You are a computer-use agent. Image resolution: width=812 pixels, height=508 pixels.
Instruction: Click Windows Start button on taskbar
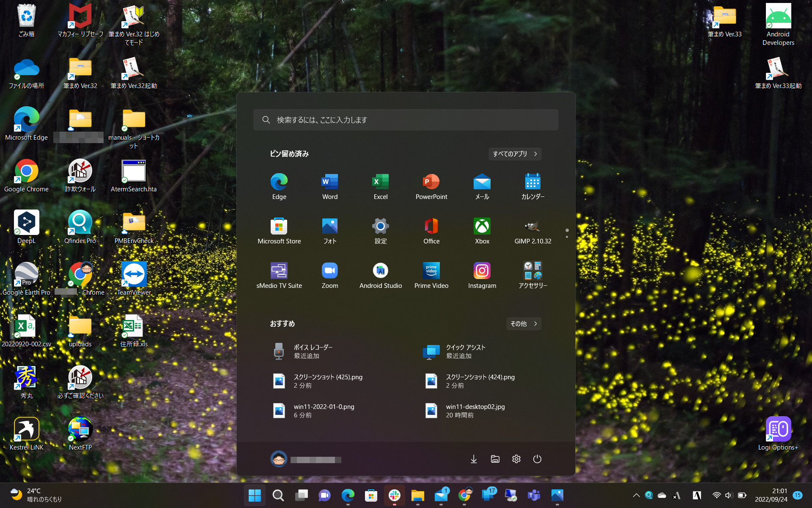tap(255, 495)
